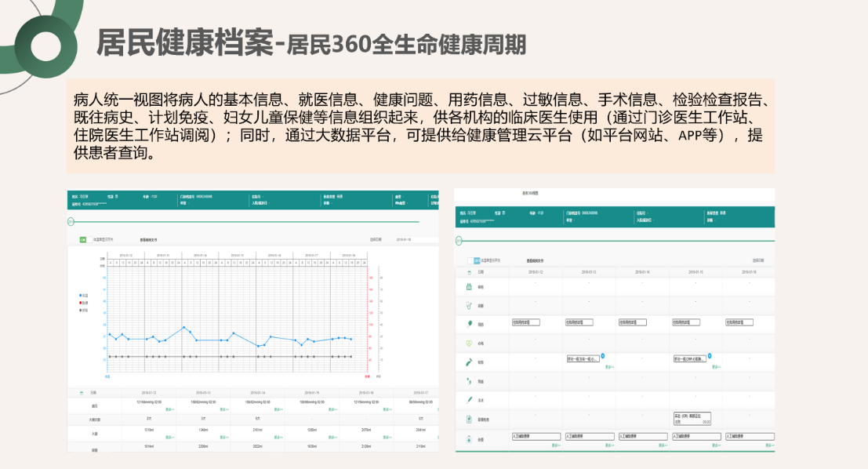This screenshot has width=868, height=469.
Task: Click 更多>> under the 2019-01-12 blood pressure value
Action: coord(170,409)
